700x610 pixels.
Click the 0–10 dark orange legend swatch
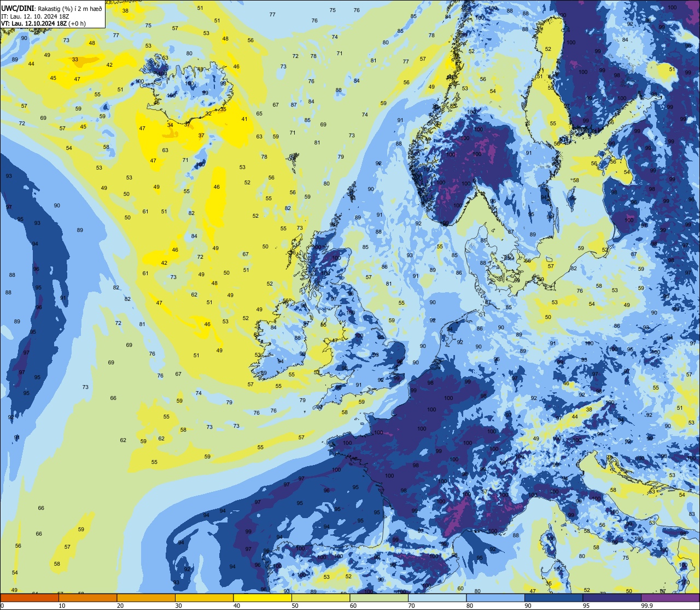pyautogui.click(x=30, y=597)
